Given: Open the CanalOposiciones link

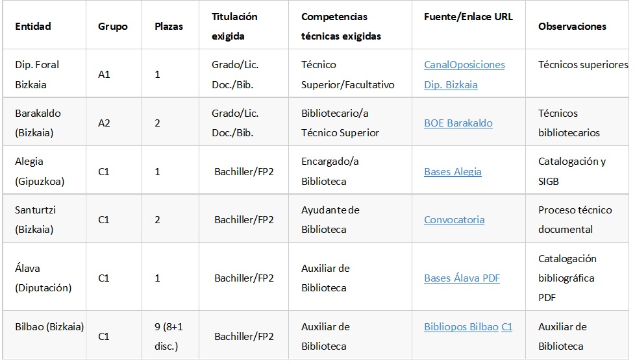Looking at the screenshot, I should tap(464, 65).
